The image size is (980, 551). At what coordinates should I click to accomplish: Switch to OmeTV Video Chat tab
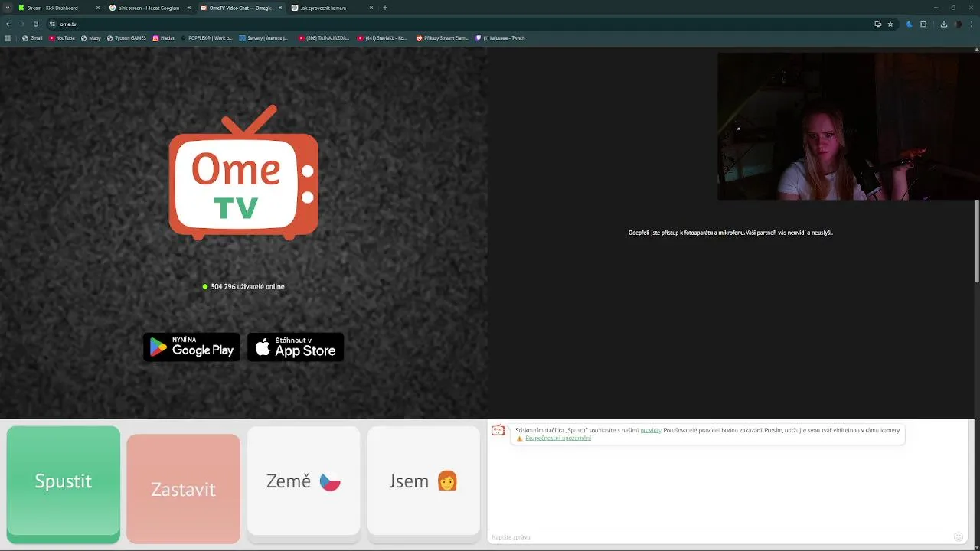[x=240, y=8]
